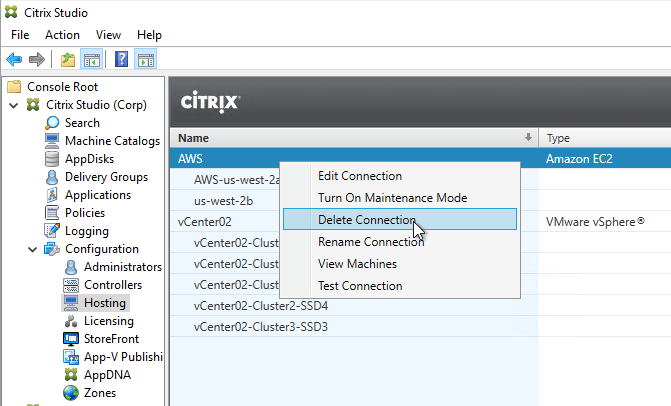Select the Controllers tree node
This screenshot has height=406, width=671.
click(x=113, y=285)
